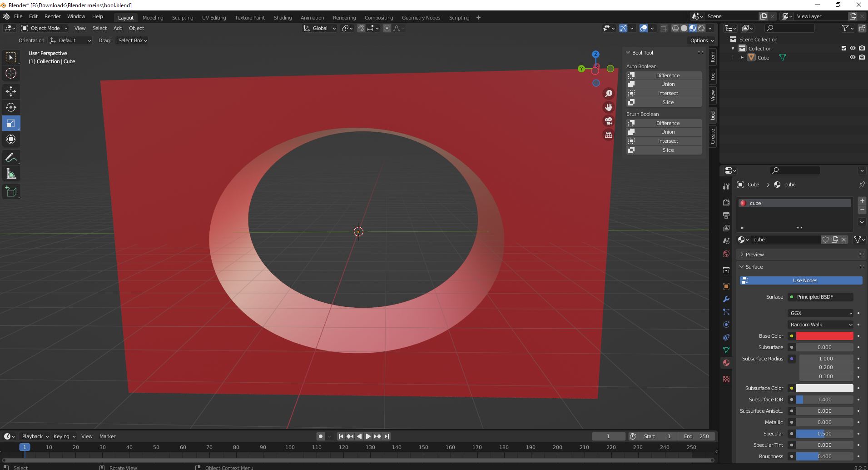Open the Object Mode dropdown

pyautogui.click(x=45, y=28)
